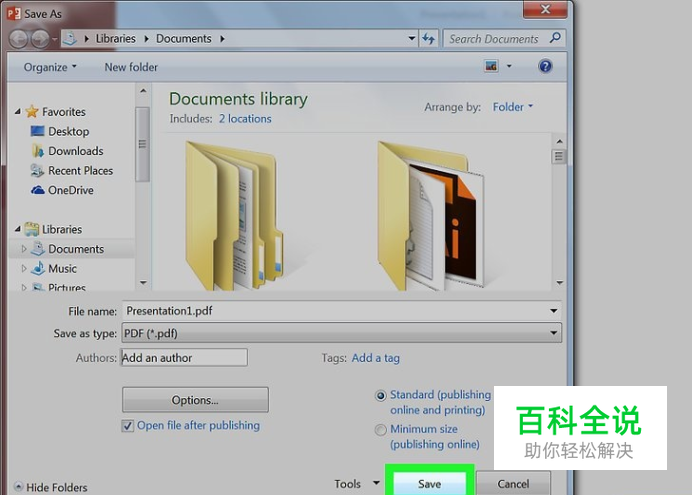Open the 2 locations link

pyautogui.click(x=245, y=119)
